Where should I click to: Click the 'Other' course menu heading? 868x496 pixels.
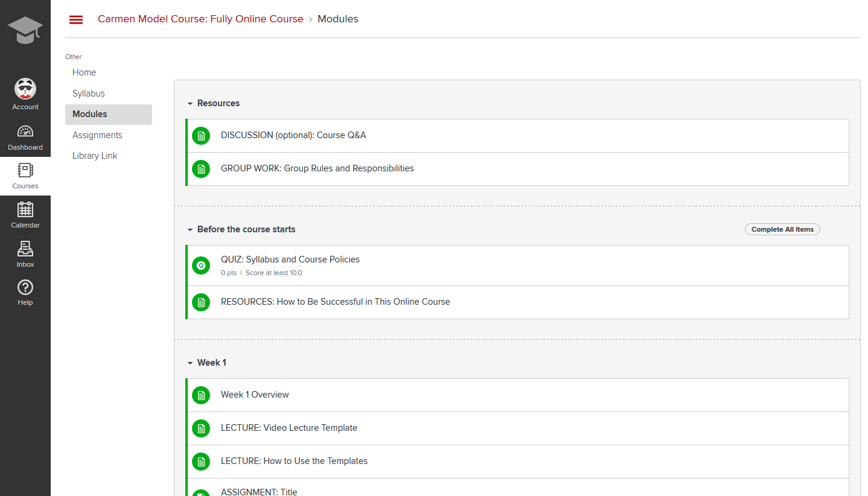pos(74,57)
